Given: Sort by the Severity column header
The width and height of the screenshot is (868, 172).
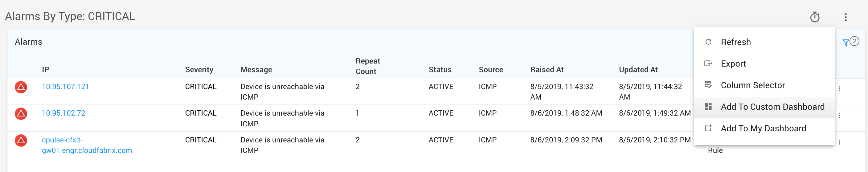Looking at the screenshot, I should tap(199, 69).
